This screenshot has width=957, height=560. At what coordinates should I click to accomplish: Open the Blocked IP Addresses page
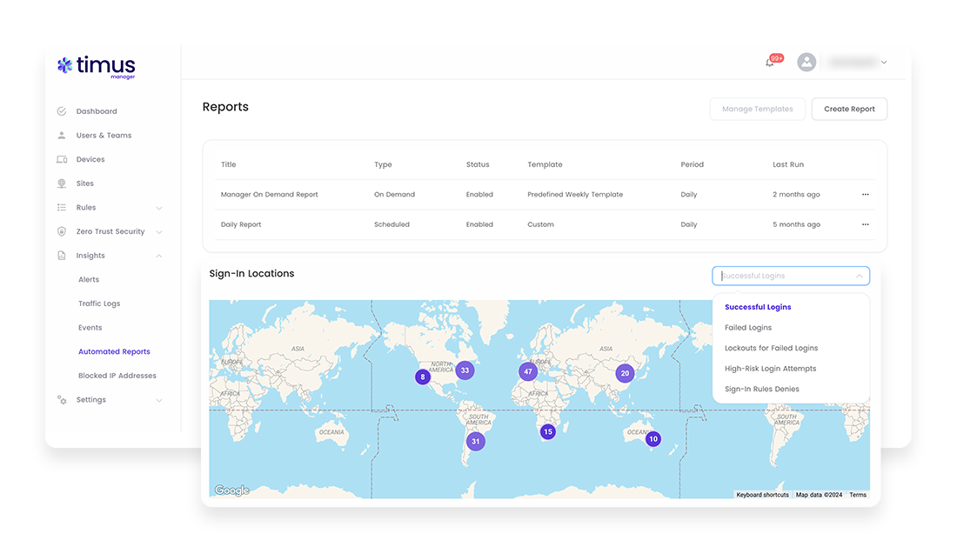(x=117, y=375)
